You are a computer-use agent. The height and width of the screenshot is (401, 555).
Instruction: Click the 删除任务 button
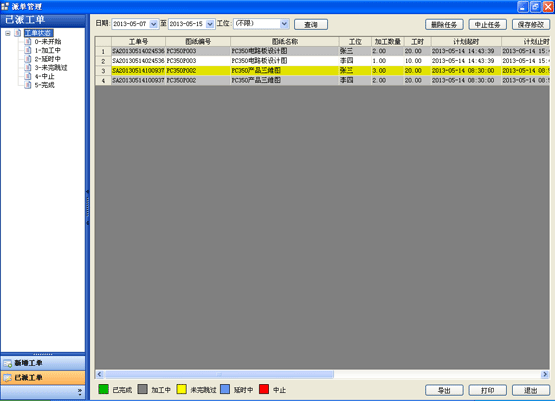[444, 24]
